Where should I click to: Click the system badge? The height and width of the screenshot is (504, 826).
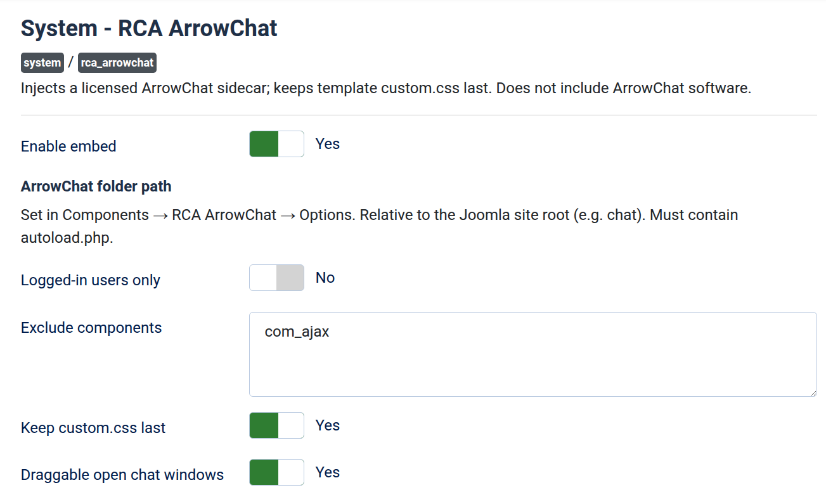click(x=42, y=63)
